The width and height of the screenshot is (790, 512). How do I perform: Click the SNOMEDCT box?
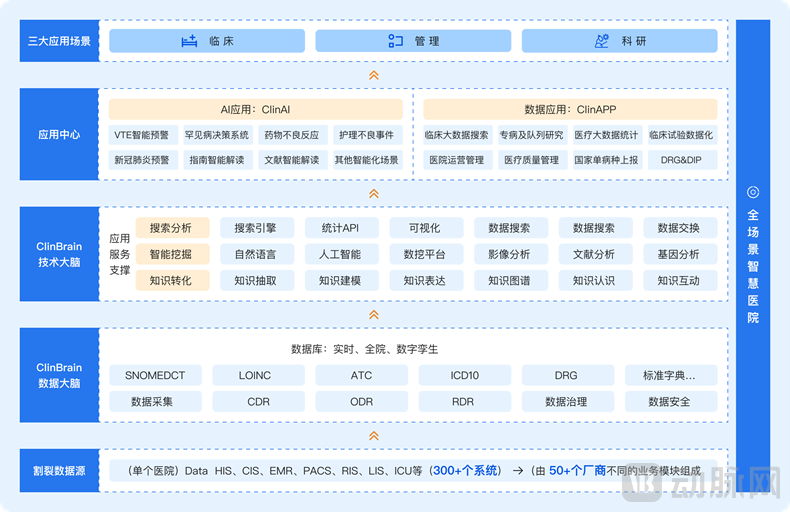[155, 375]
